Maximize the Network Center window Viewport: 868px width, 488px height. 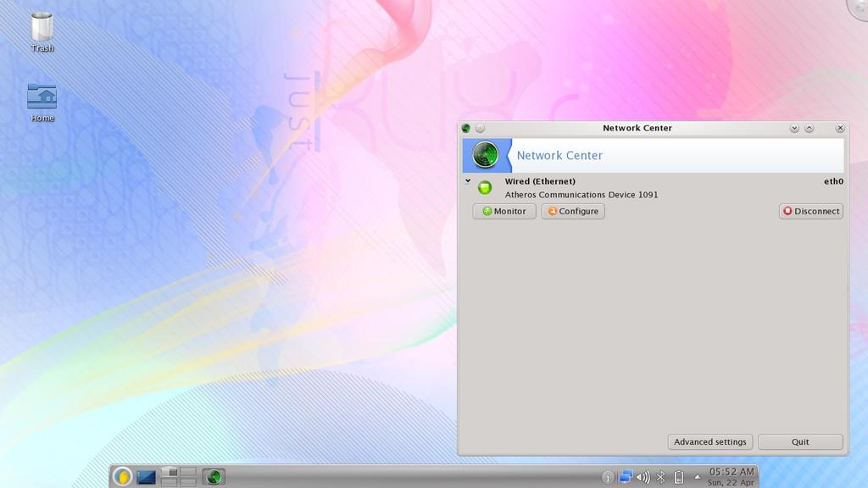pos(810,129)
